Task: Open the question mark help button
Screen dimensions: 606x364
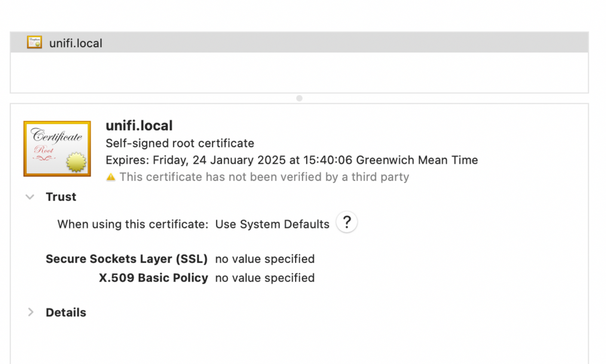Action: (x=346, y=222)
